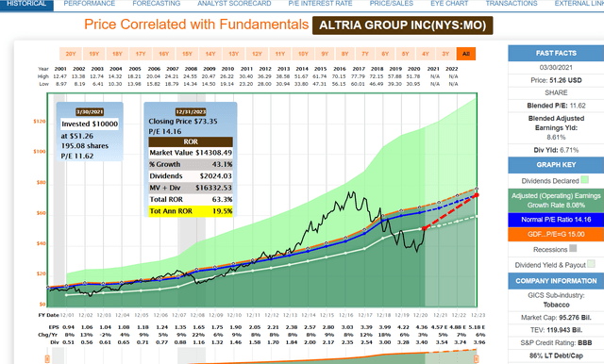Viewport: 604px width, 364px height.
Task: Click the Normal P/E Ratio 14.16 blue key
Action: (x=556, y=220)
